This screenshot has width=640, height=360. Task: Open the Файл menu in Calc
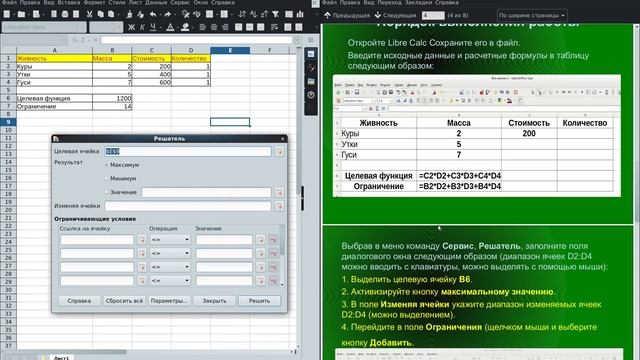[9, 2]
